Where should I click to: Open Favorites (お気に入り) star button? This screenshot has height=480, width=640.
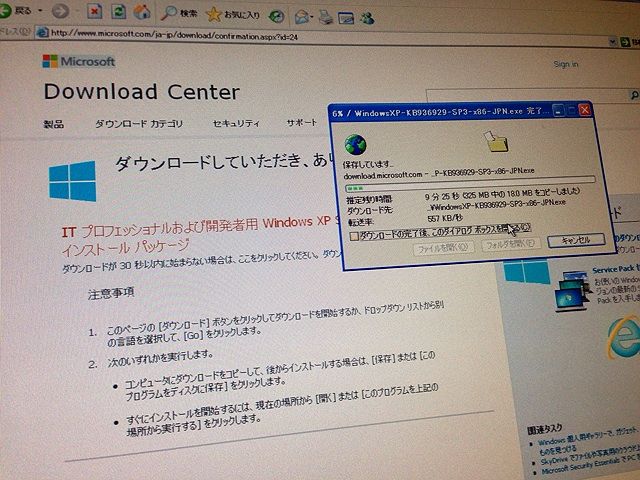coord(233,15)
